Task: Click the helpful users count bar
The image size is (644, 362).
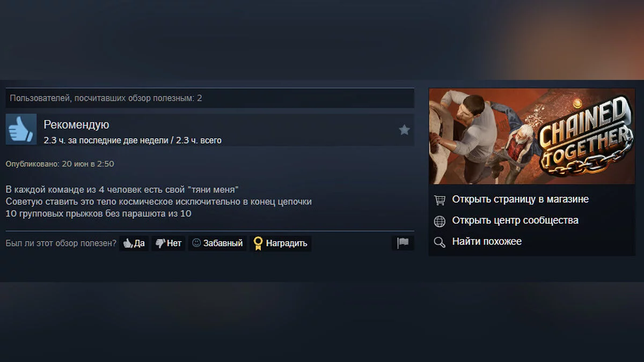Action: (210, 98)
